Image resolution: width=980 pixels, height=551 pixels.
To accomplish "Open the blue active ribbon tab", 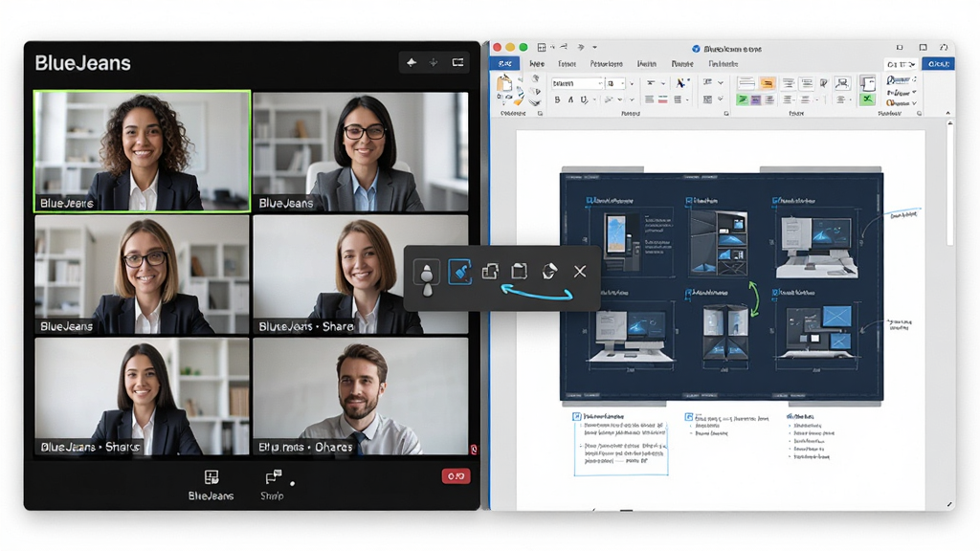I will [505, 64].
